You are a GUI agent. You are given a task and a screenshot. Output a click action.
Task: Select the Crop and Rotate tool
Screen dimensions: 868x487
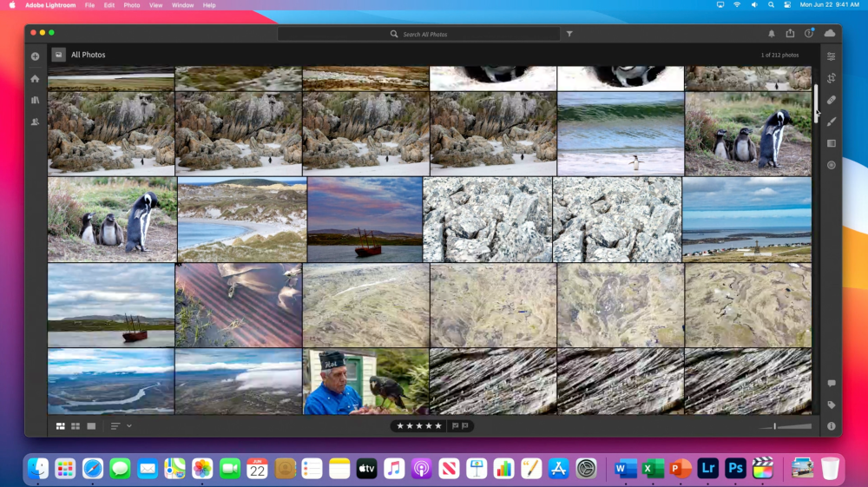tap(831, 78)
